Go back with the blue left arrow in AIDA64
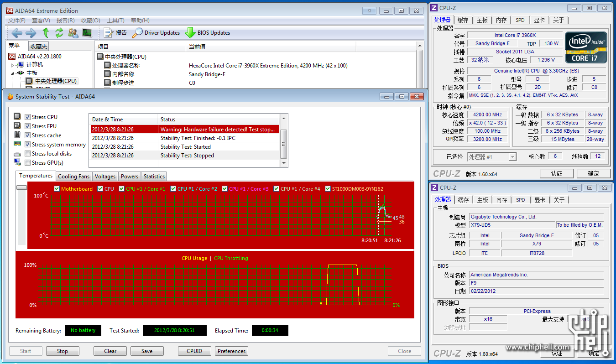The width and height of the screenshot is (616, 364). pyautogui.click(x=17, y=33)
